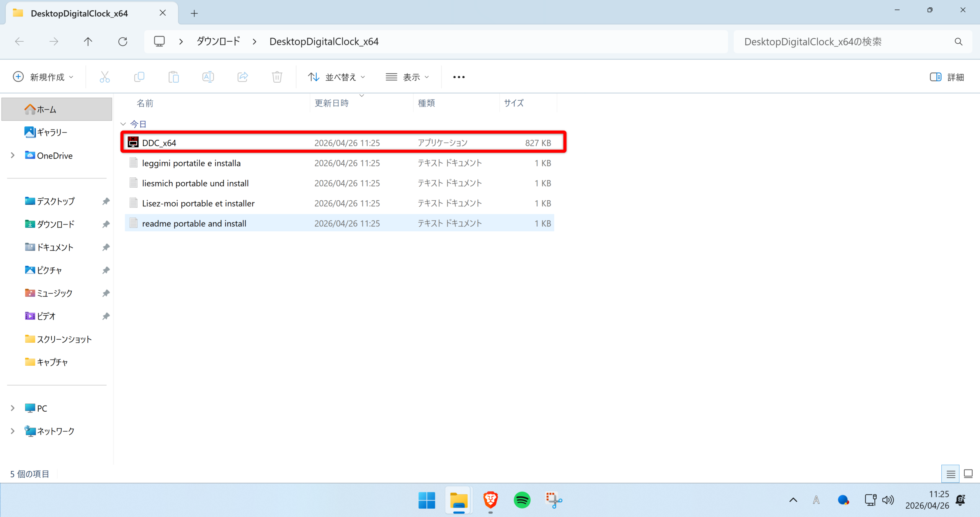Click the Rename icon in toolbar
980x517 pixels.
(x=208, y=77)
